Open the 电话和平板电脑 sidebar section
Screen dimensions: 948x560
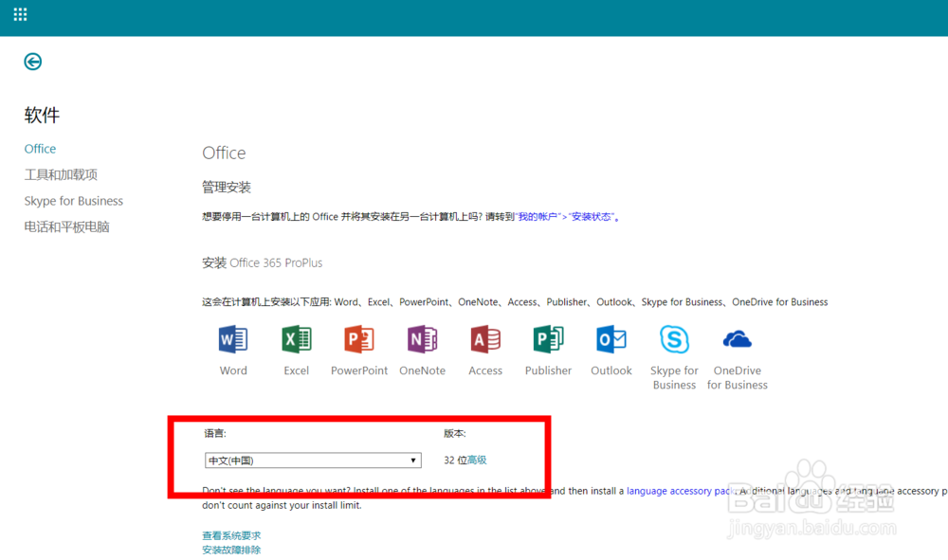(x=64, y=226)
